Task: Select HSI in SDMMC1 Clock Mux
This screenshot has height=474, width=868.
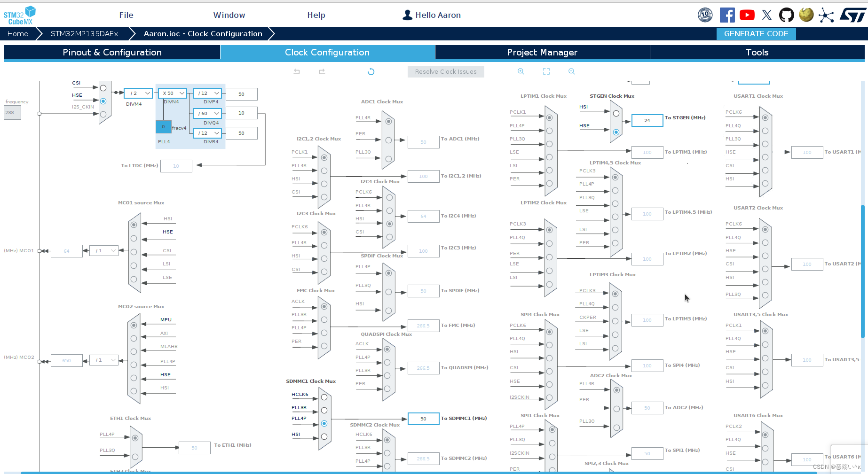Action: click(324, 436)
